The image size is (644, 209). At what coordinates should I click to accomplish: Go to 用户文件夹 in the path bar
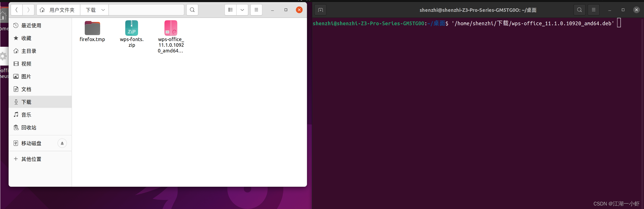pos(58,10)
